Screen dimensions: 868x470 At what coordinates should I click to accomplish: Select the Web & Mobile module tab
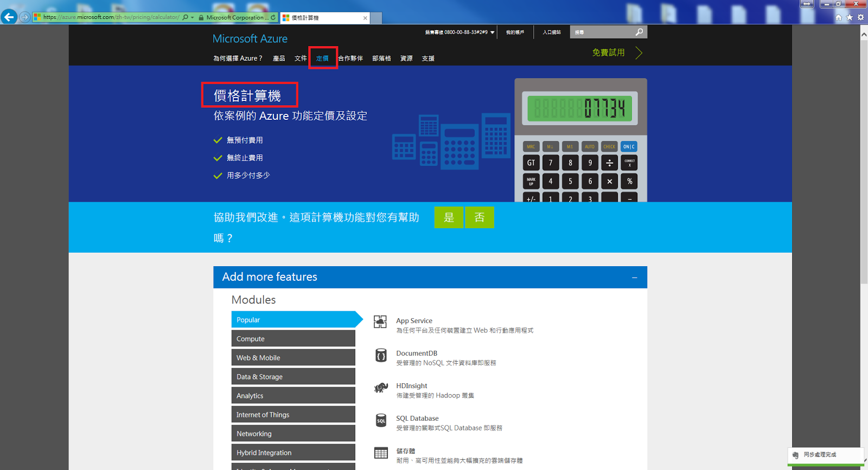pos(293,357)
